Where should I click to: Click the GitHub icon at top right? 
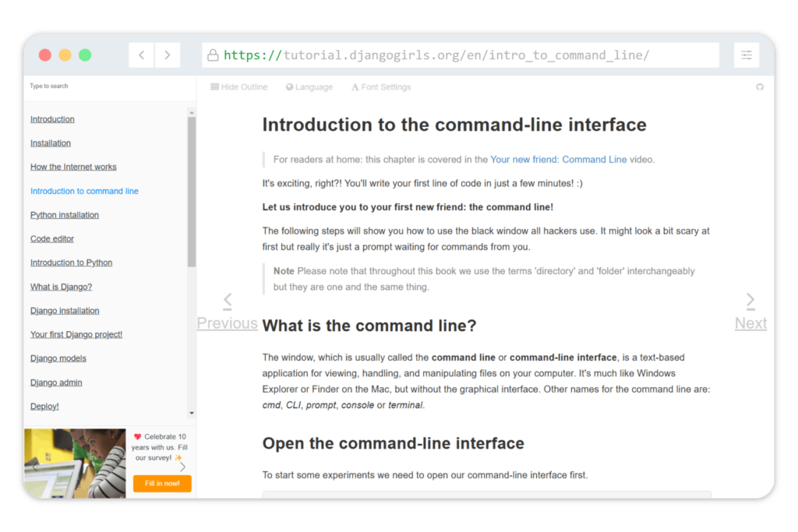(759, 87)
